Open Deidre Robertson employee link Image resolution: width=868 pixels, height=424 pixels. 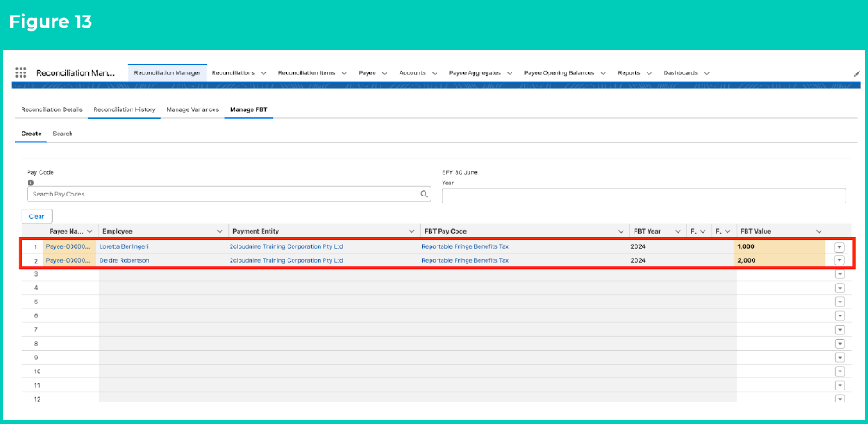124,260
